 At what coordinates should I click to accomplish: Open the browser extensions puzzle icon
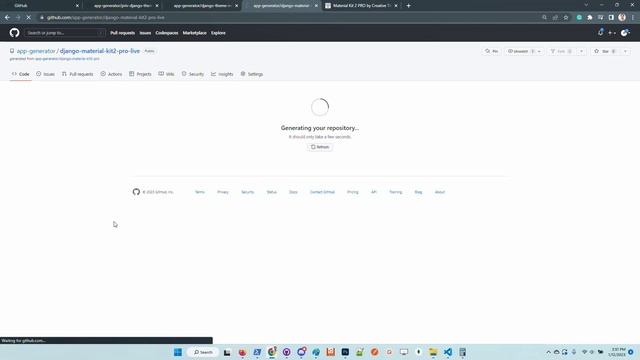[590, 18]
